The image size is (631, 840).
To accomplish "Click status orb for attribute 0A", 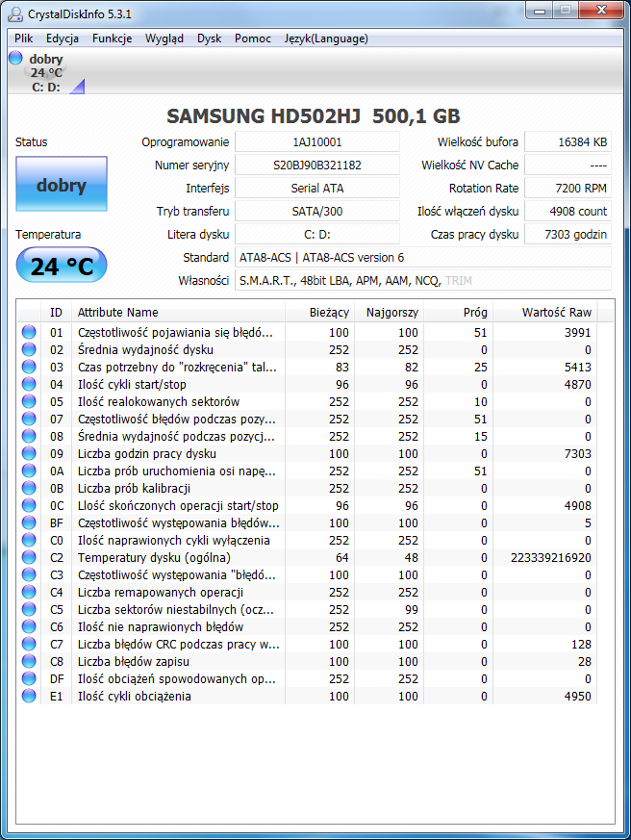I will point(29,471).
